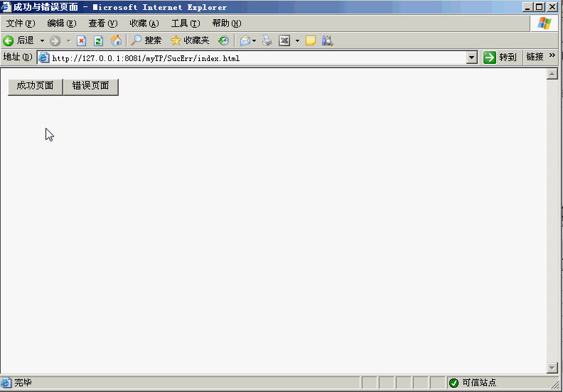Viewport: 563px width, 392px height.
Task: Click the 链接 links toolbar label
Action: (535, 57)
